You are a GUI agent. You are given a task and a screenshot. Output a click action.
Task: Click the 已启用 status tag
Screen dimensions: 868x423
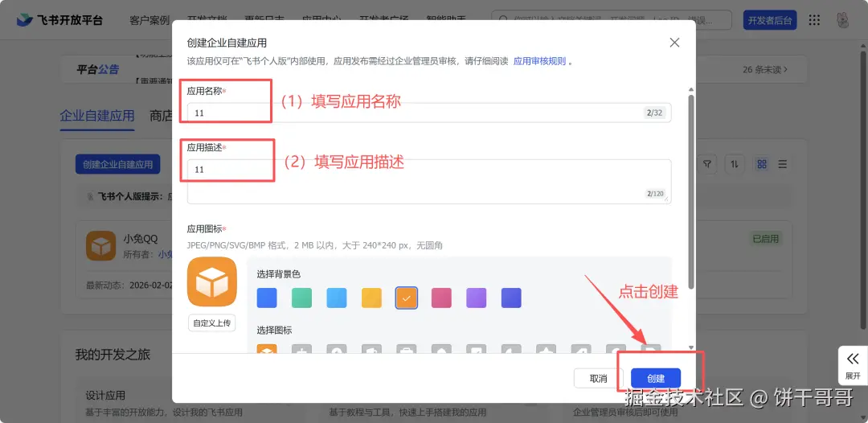(766, 239)
